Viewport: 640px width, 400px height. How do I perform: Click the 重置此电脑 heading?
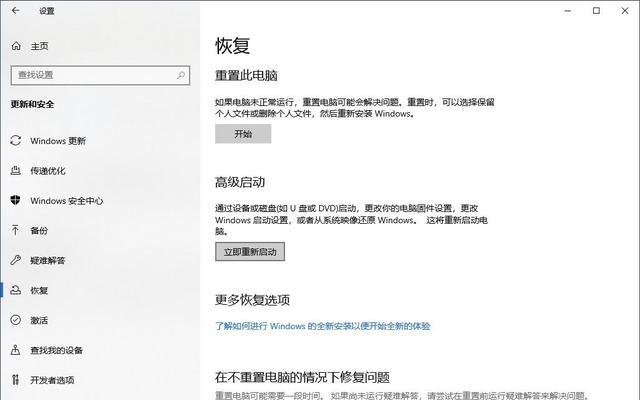246,76
